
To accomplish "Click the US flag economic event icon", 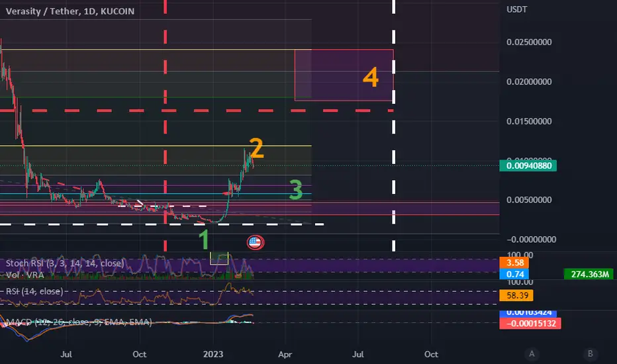I will [256, 242].
